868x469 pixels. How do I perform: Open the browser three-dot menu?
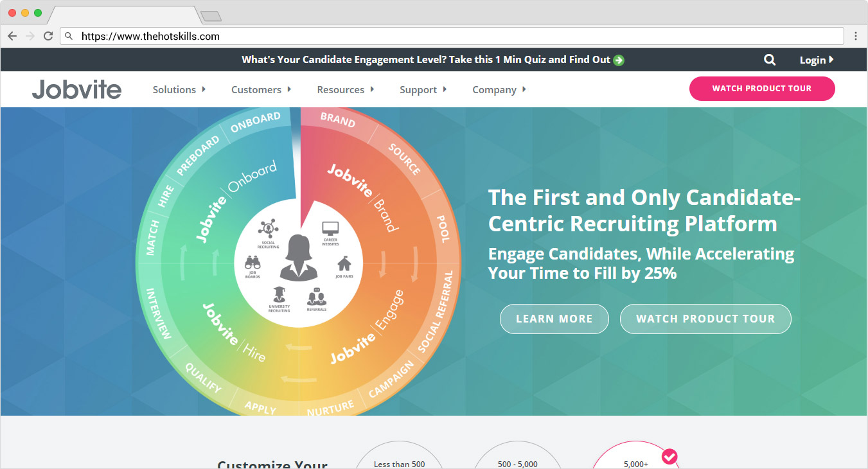coord(856,36)
